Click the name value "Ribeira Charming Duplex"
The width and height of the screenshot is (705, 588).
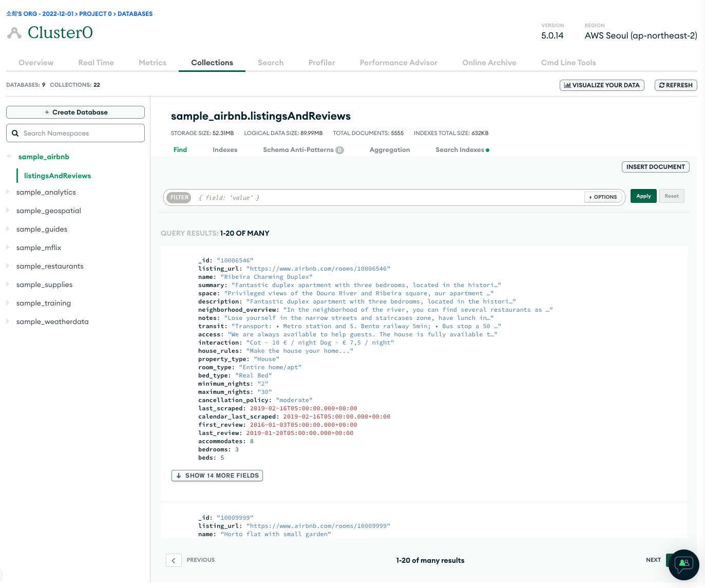[266, 277]
